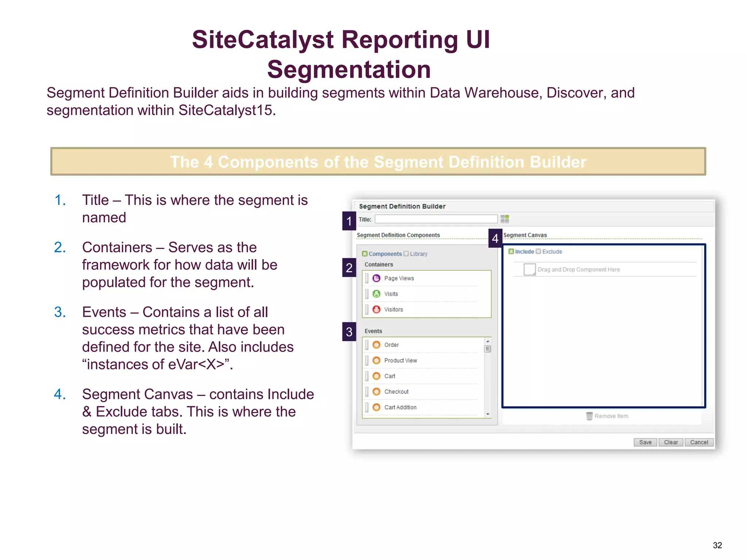The width and height of the screenshot is (747, 560).
Task: Click the Events list scrollbar thumb
Action: (x=488, y=349)
